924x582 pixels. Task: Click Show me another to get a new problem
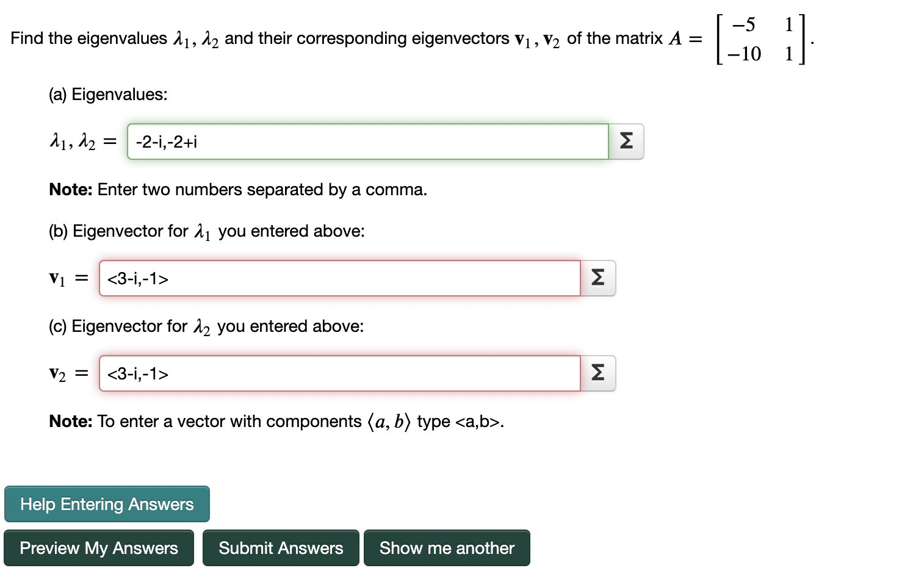[x=446, y=548]
